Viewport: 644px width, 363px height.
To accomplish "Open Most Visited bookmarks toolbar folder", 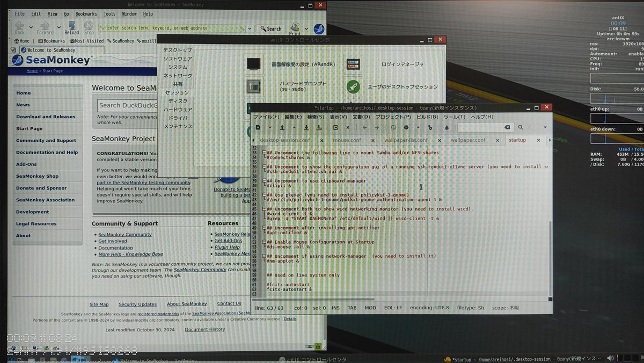I will click(86, 41).
